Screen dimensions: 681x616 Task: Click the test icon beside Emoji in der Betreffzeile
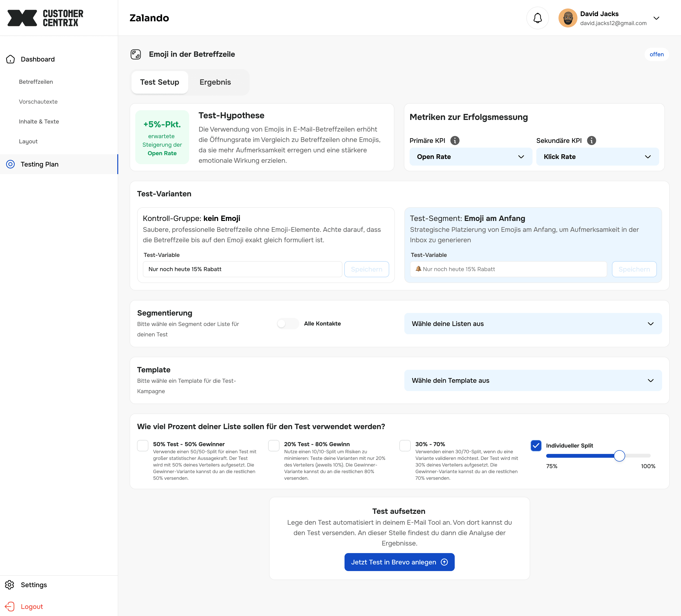pos(136,54)
